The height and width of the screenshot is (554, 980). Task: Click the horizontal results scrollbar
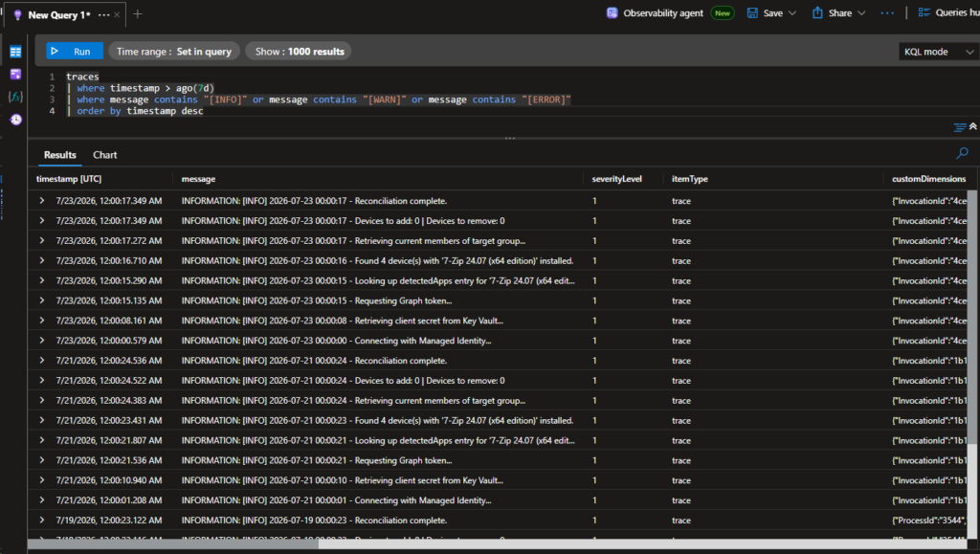173,544
